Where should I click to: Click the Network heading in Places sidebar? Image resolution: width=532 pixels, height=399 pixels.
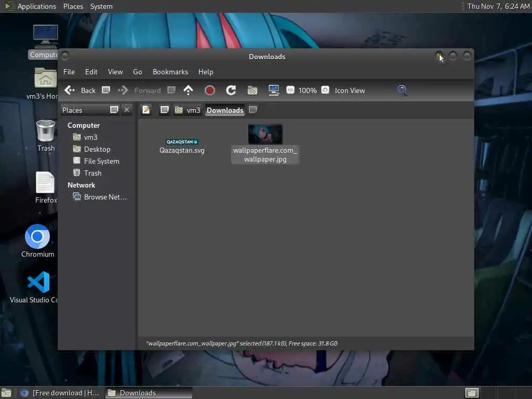pos(81,185)
